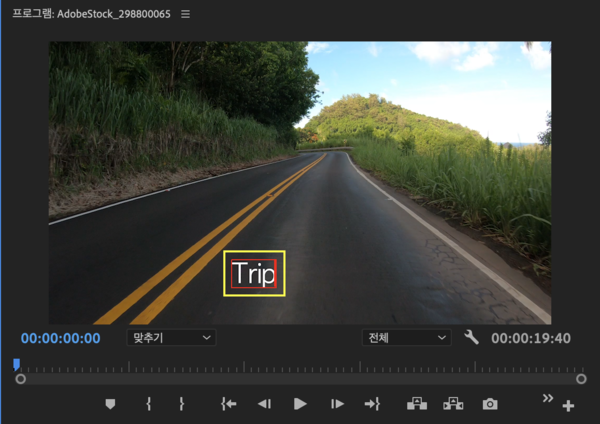Click the 00:00:19:40 duration timecode
Screen dimensions: 600x424
(x=531, y=338)
